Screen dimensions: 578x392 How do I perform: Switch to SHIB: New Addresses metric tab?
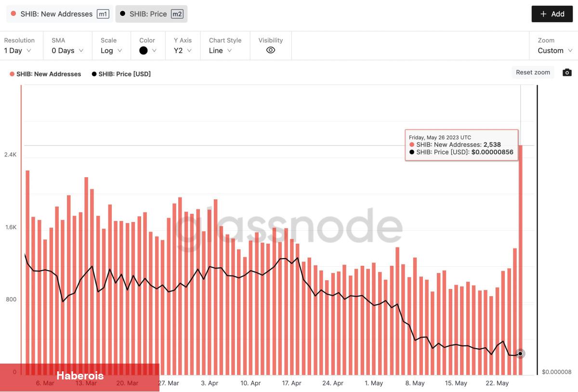point(60,14)
